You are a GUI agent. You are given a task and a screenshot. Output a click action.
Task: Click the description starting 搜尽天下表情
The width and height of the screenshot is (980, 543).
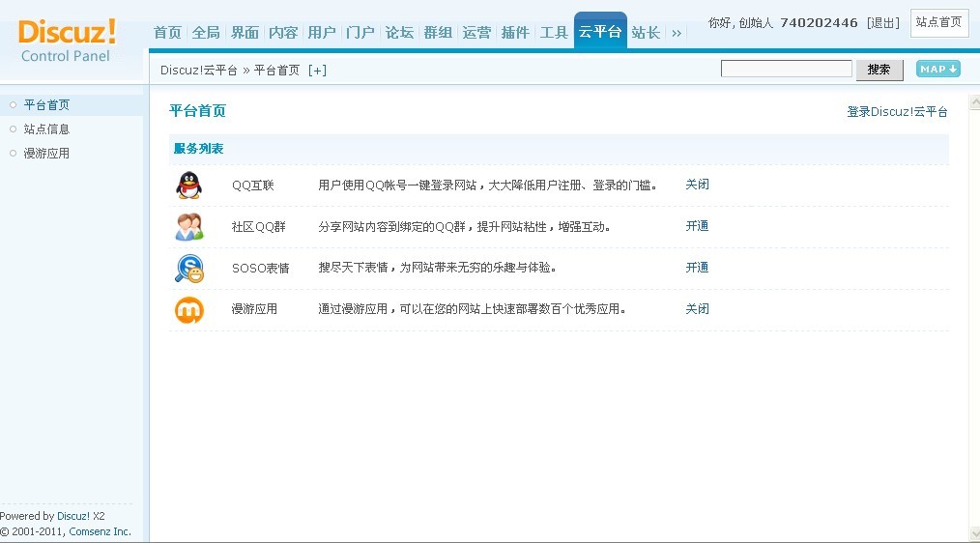point(438,268)
